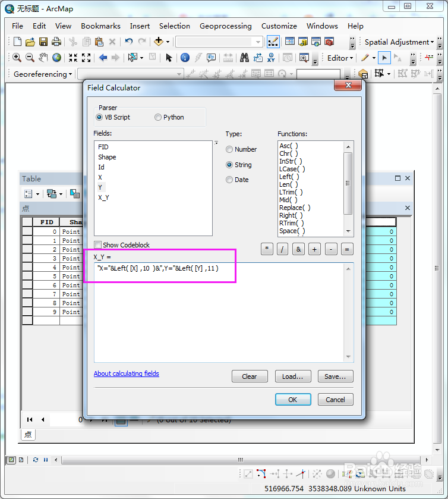Screen dimensions: 448x499
Task: Click the HTML Popup icon
Action: coord(211,58)
